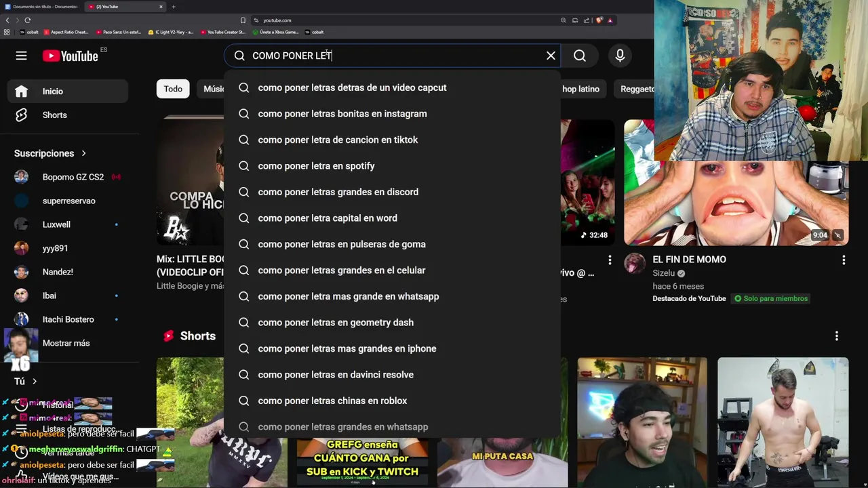Open the LITTLE BOOGIE mix thumbnail
868x488 pixels.
[x=190, y=180]
